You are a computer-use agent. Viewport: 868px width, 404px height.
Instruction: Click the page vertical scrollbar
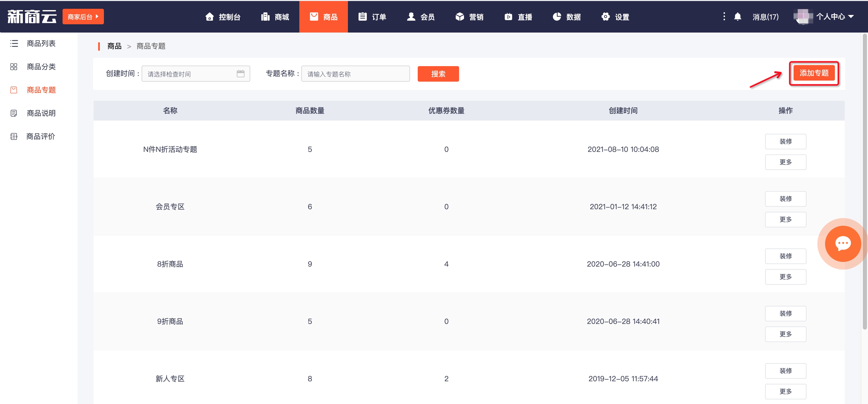pyautogui.click(x=865, y=182)
